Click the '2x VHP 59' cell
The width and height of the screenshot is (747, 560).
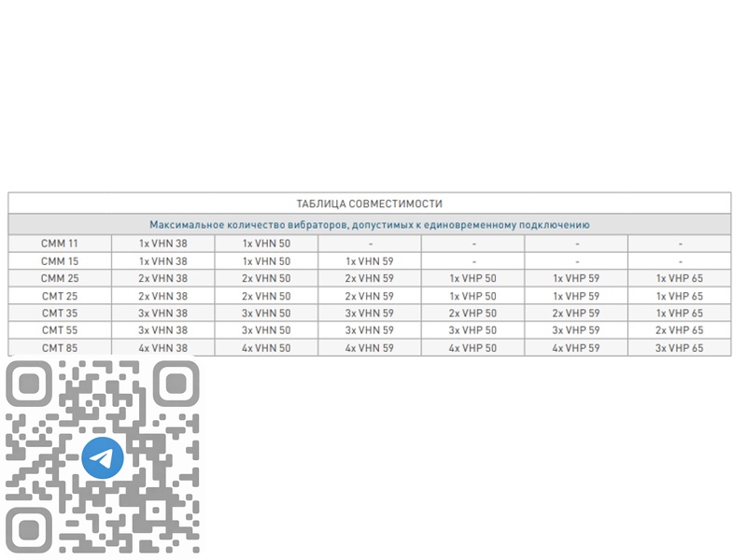click(x=575, y=313)
